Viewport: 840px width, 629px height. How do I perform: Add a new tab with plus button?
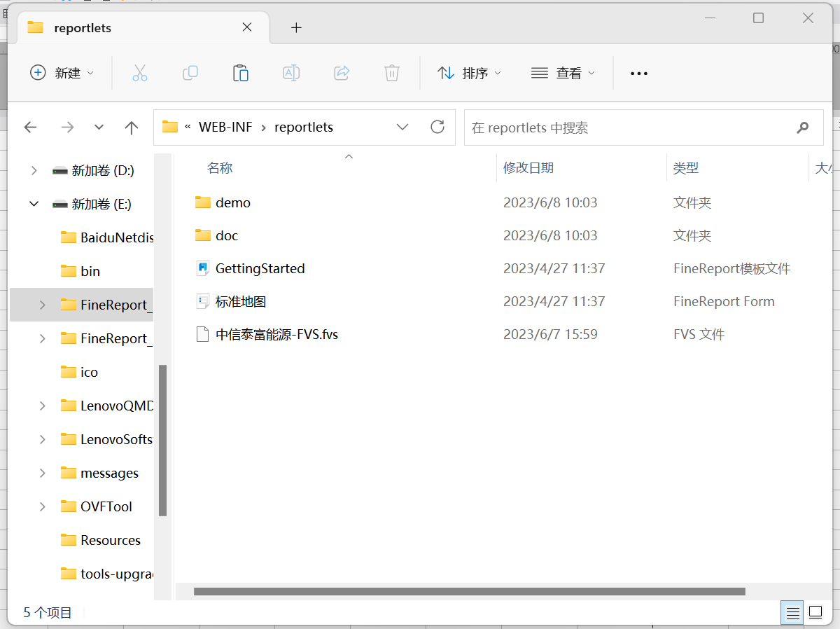[x=296, y=27]
